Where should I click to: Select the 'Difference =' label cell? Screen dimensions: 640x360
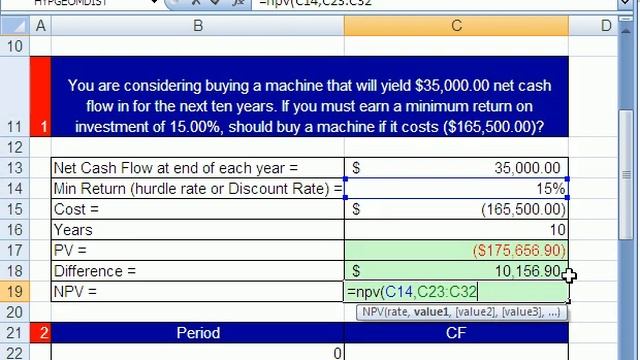[x=198, y=271]
